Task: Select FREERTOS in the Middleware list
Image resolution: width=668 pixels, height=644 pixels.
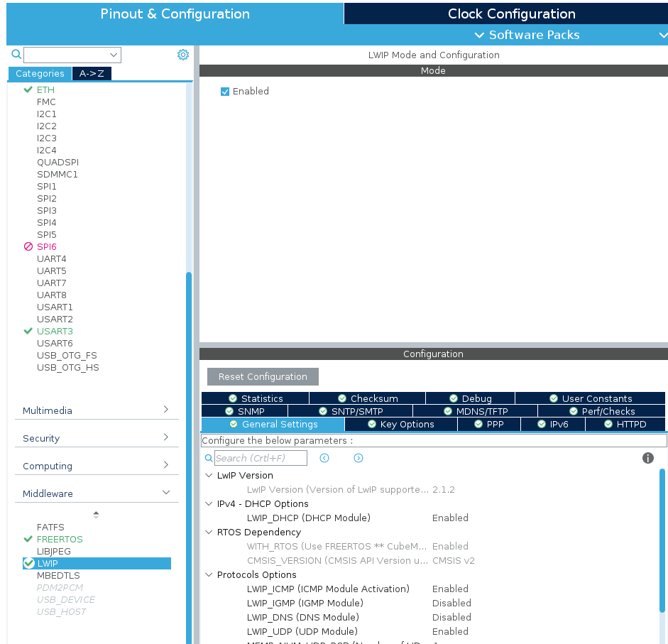Action: coord(60,539)
